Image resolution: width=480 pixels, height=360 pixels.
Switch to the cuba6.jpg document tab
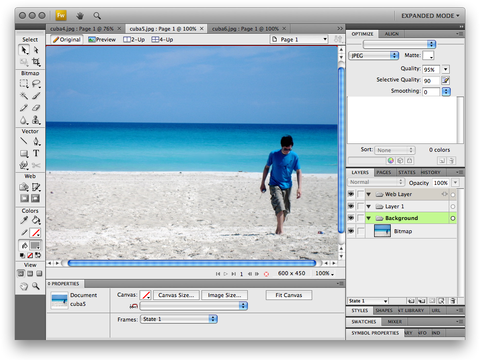(245, 29)
